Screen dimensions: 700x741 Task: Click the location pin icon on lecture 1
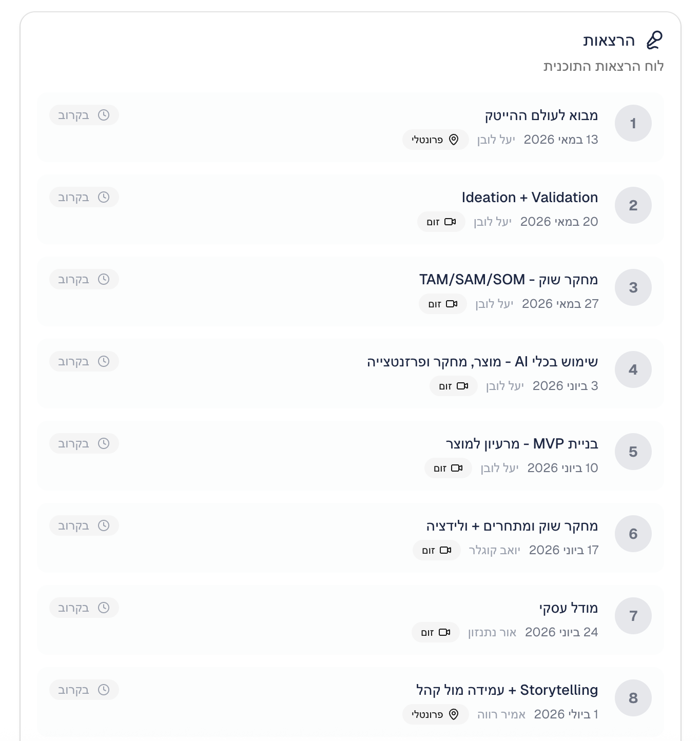[454, 140]
